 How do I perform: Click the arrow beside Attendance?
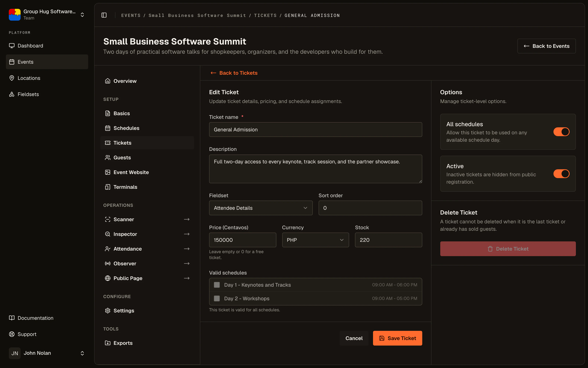tap(187, 249)
